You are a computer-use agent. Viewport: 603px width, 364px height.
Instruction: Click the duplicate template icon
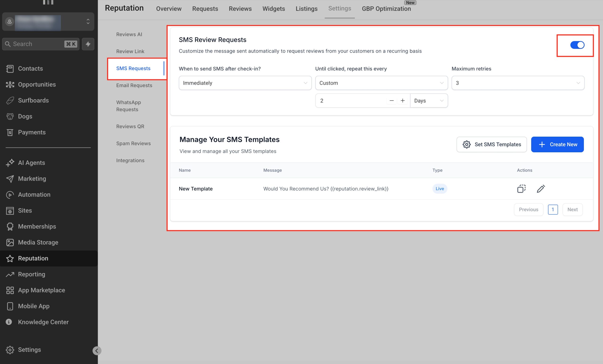tap(521, 189)
